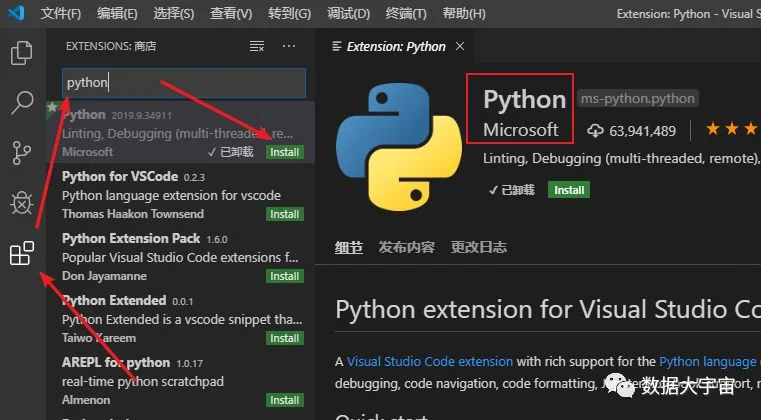Open the 帮助(H) menu
This screenshot has height=420, width=761.
coord(463,13)
